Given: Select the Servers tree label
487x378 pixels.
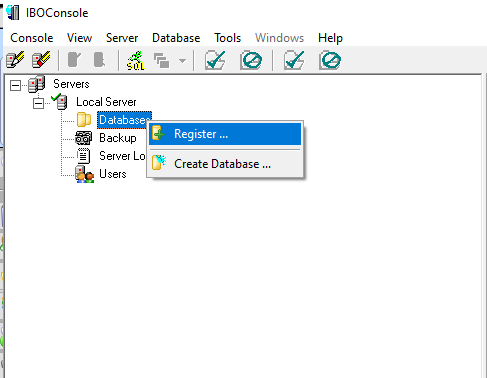Looking at the screenshot, I should 71,84.
